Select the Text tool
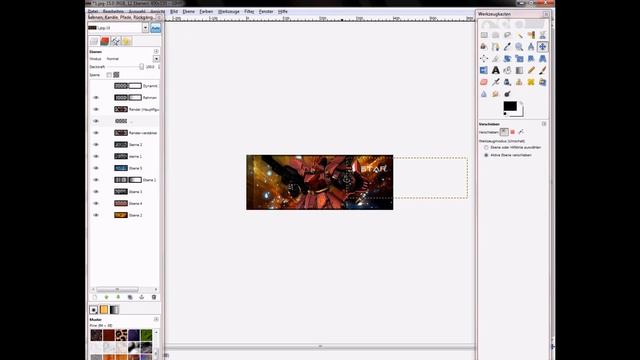This screenshot has height=360, width=640. tap(496, 71)
